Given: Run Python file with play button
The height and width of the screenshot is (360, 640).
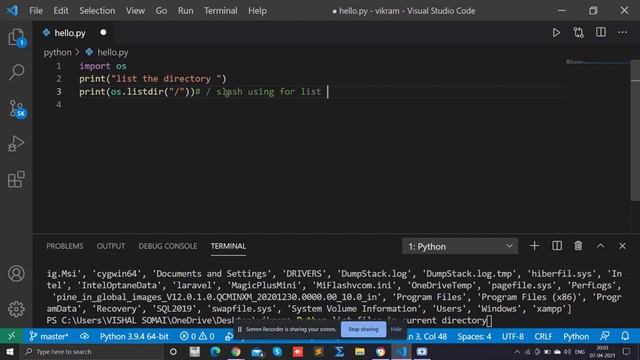Looking at the screenshot, I should click(556, 33).
